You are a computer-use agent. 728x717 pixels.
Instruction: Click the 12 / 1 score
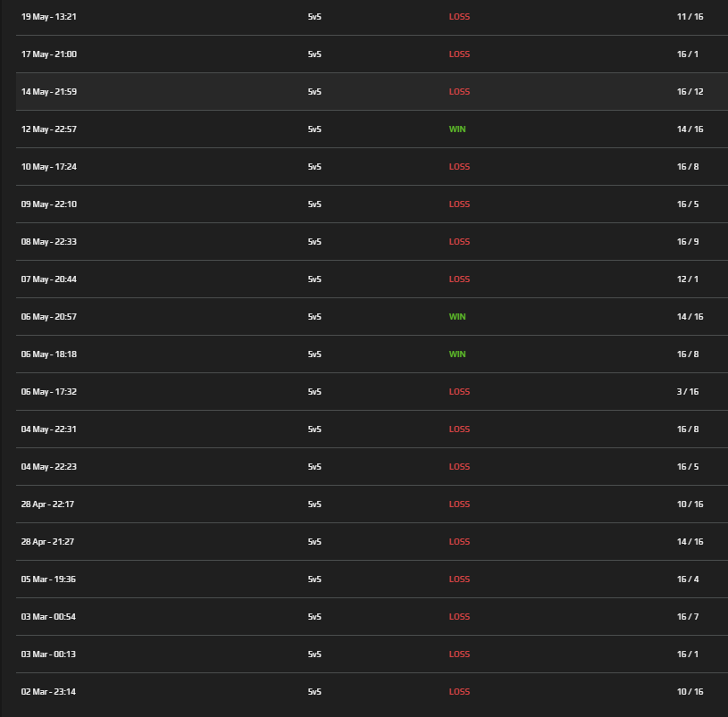[x=688, y=279]
